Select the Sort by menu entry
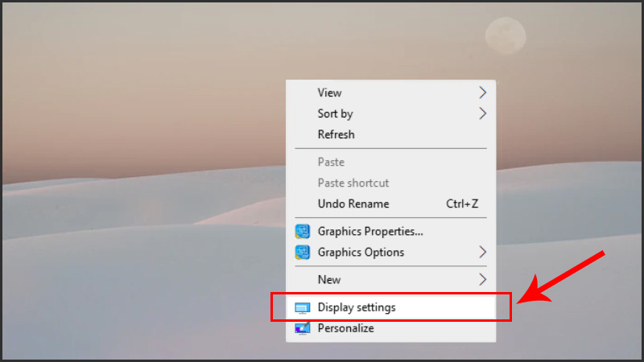Viewport: 644px width, 362px height. [336, 113]
